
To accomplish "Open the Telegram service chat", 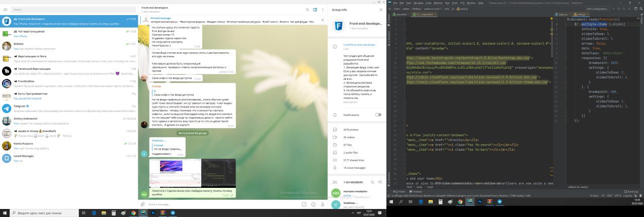I will click(69, 108).
